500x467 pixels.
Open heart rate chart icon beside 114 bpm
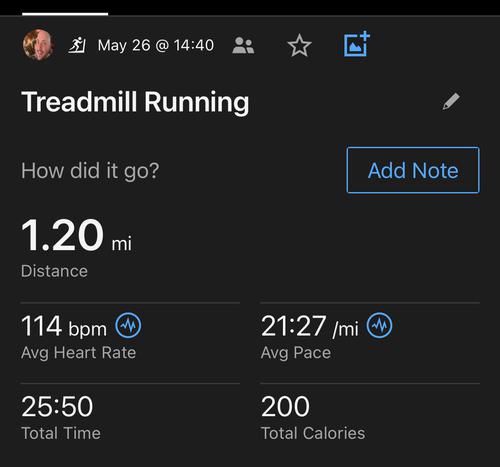click(128, 325)
